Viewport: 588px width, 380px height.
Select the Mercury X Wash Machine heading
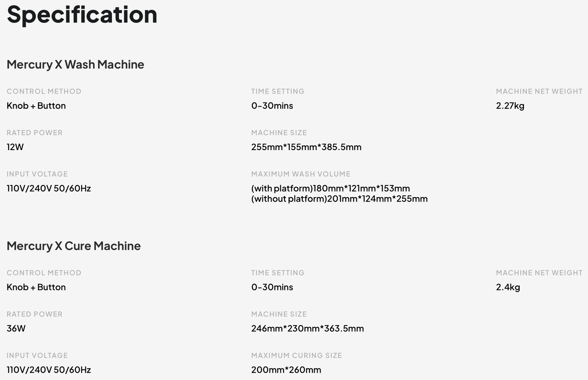point(75,64)
